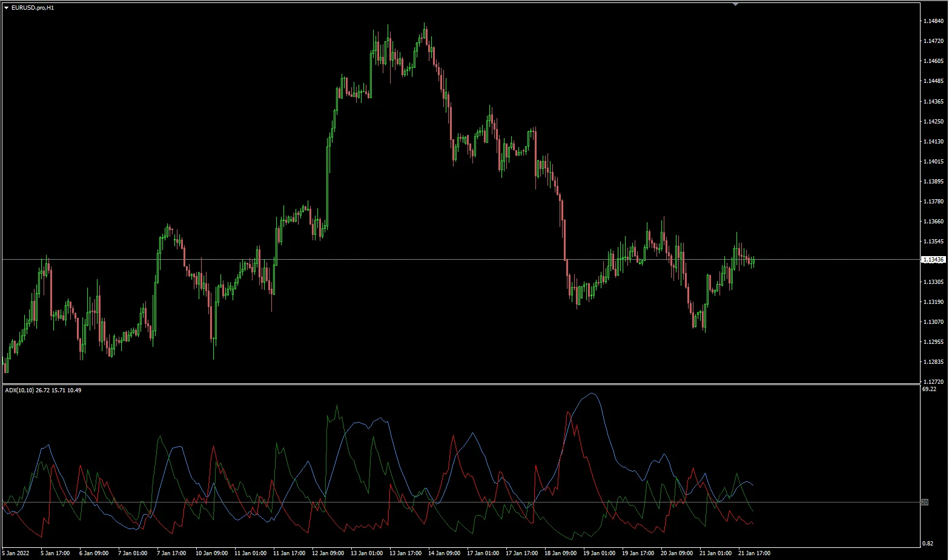Image resolution: width=949 pixels, height=560 pixels.
Task: Click the green +DI indicator line
Action: [x=337, y=407]
